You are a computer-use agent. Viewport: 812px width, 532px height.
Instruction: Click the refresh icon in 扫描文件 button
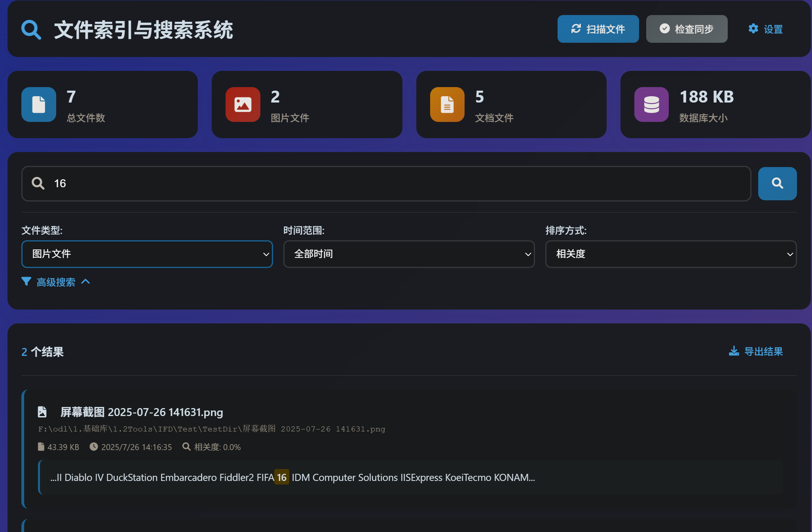(x=576, y=28)
